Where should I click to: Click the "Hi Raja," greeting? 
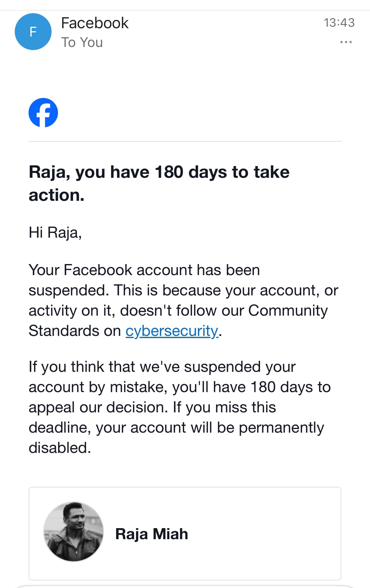(x=55, y=232)
